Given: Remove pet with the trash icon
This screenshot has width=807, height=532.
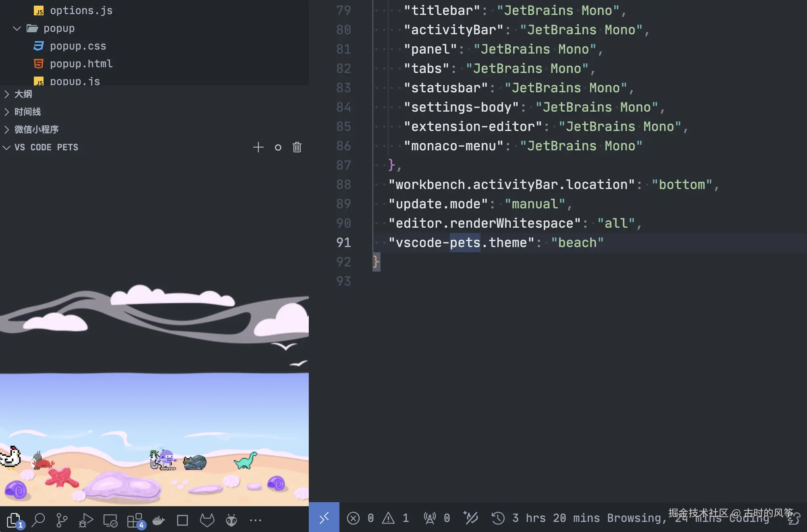Looking at the screenshot, I should pyautogui.click(x=297, y=147).
